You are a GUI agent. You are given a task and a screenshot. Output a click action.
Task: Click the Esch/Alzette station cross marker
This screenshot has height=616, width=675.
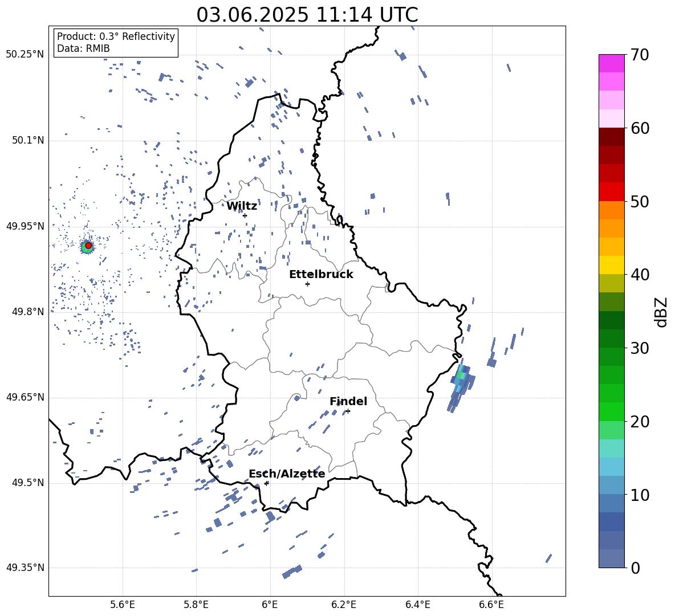pyautogui.click(x=266, y=483)
